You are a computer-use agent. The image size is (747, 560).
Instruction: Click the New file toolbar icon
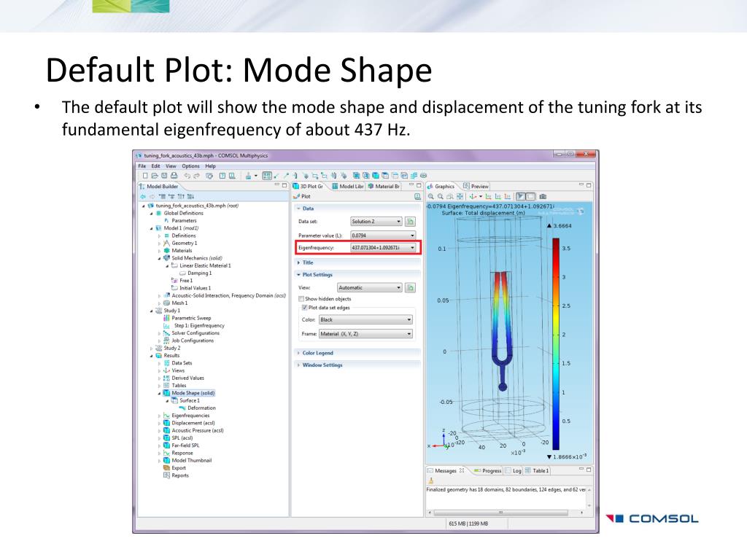pyautogui.click(x=145, y=176)
